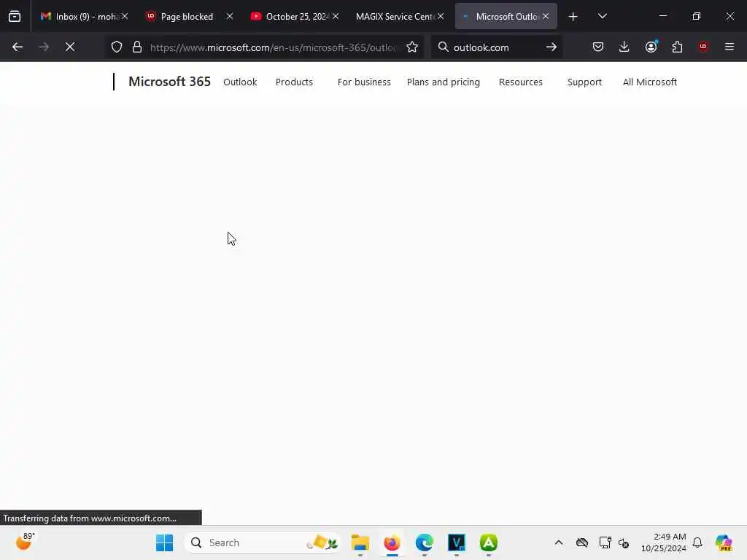Open the Firefox hamburger menu
This screenshot has width=747, height=560.
pyautogui.click(x=729, y=47)
